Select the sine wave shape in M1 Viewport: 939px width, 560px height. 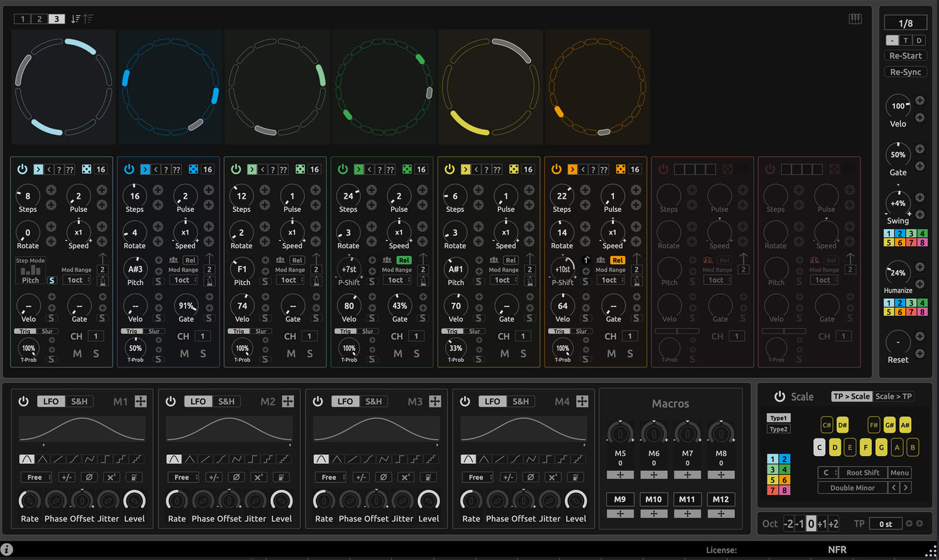click(27, 459)
